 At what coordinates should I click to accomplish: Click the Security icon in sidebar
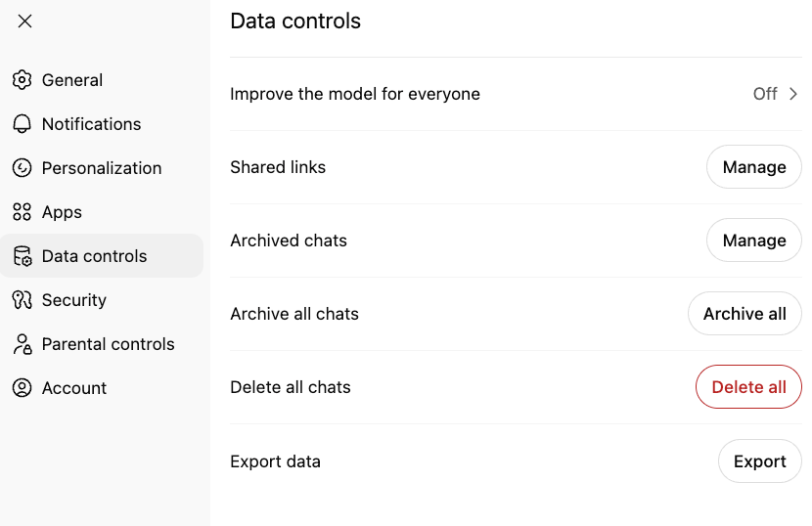click(x=22, y=300)
